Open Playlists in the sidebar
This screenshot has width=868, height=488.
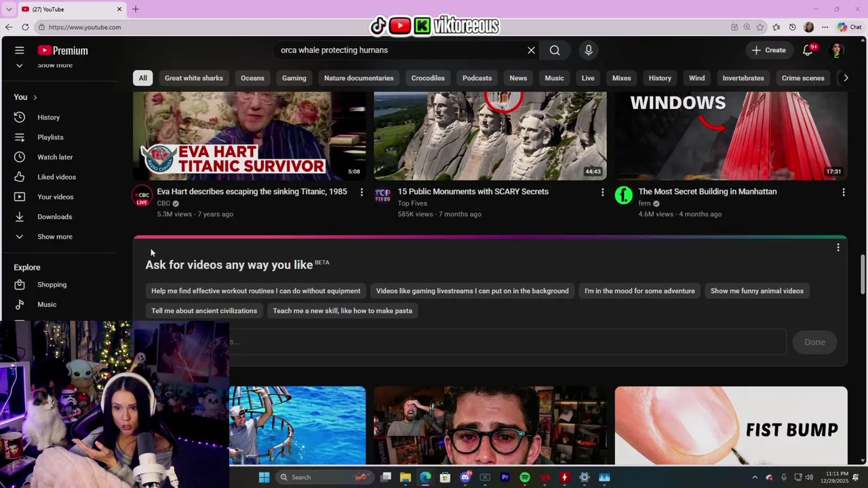50,137
